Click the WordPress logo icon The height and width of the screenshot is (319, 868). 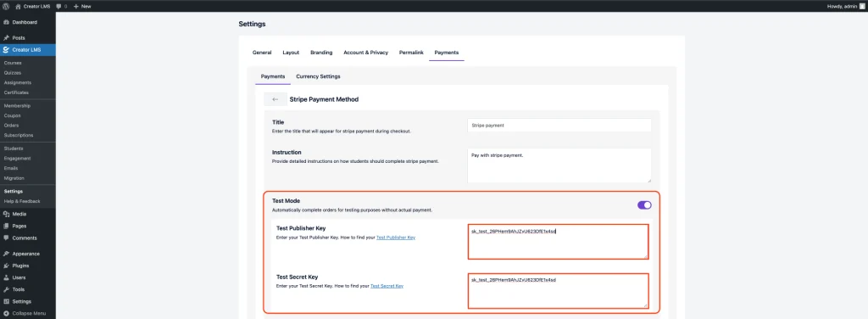click(6, 6)
